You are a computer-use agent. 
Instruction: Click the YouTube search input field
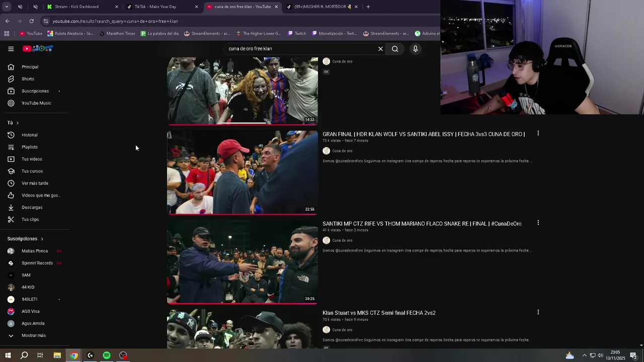[x=300, y=49]
